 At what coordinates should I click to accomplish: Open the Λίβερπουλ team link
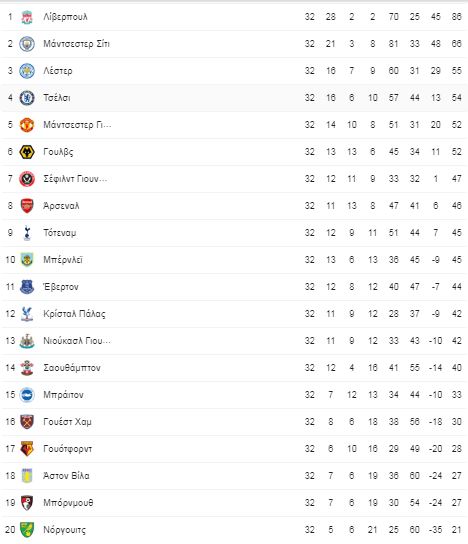[x=65, y=17]
